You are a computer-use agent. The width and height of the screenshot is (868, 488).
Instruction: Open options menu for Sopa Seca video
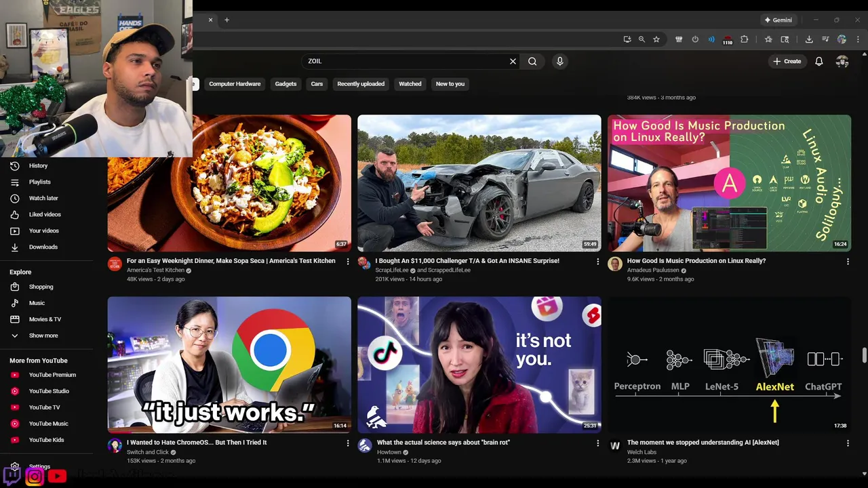348,262
